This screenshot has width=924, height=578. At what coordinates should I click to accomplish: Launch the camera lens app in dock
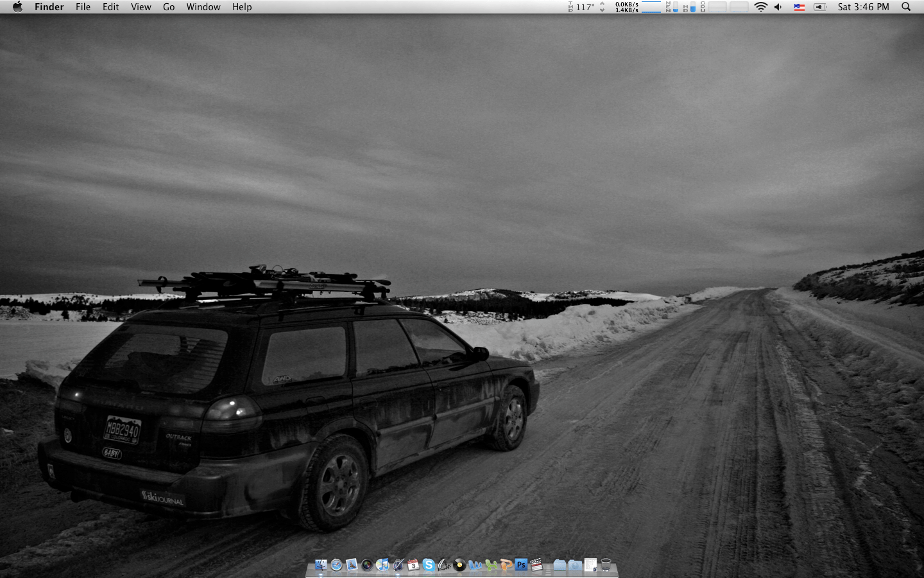coord(367,565)
